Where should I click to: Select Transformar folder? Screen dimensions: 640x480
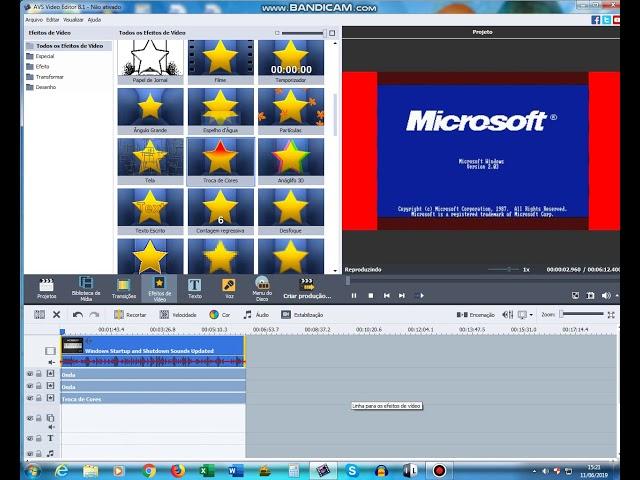45,76
